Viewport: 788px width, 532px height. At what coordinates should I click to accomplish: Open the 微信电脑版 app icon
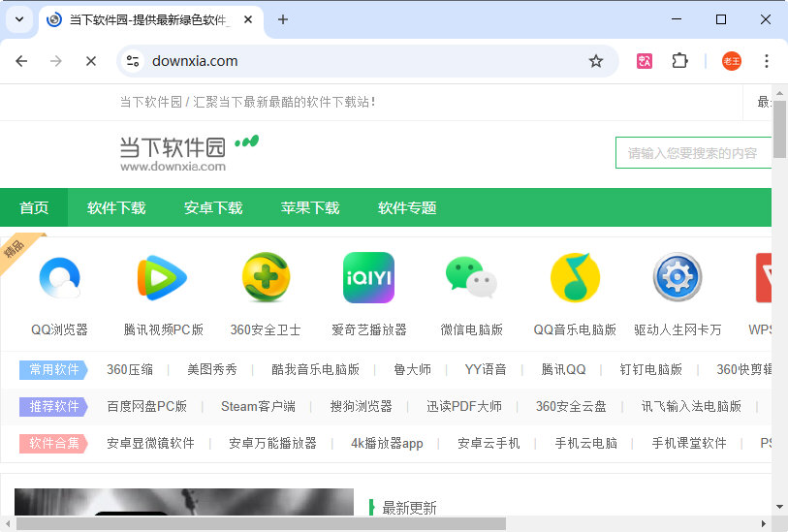tap(471, 277)
